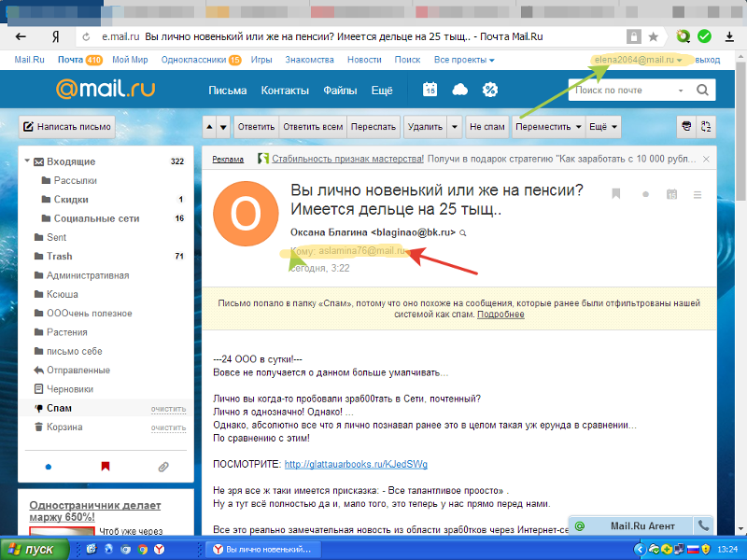
Task: Switch keyboard language via tray flag icon
Action: (693, 549)
